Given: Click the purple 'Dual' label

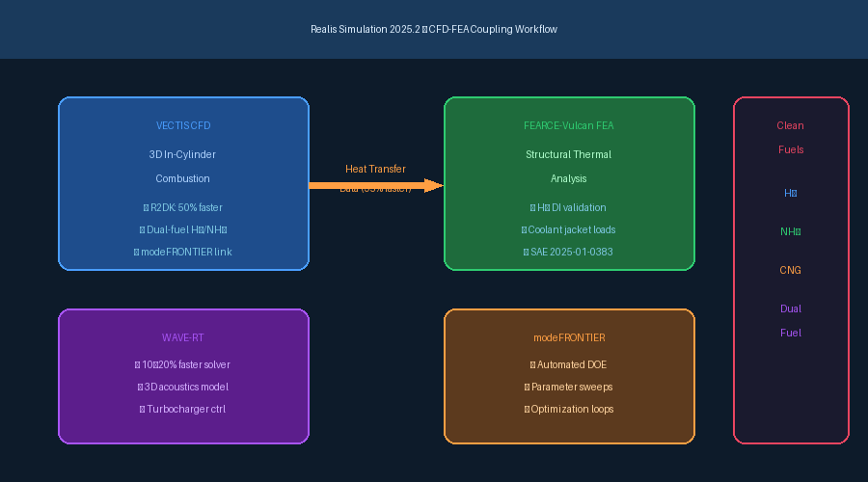Looking at the screenshot, I should (x=791, y=308).
